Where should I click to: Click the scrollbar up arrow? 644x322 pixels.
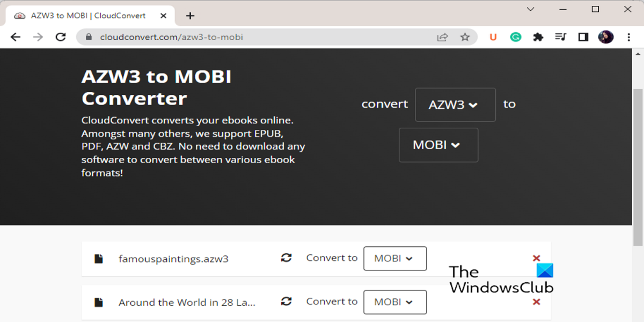tap(638, 54)
